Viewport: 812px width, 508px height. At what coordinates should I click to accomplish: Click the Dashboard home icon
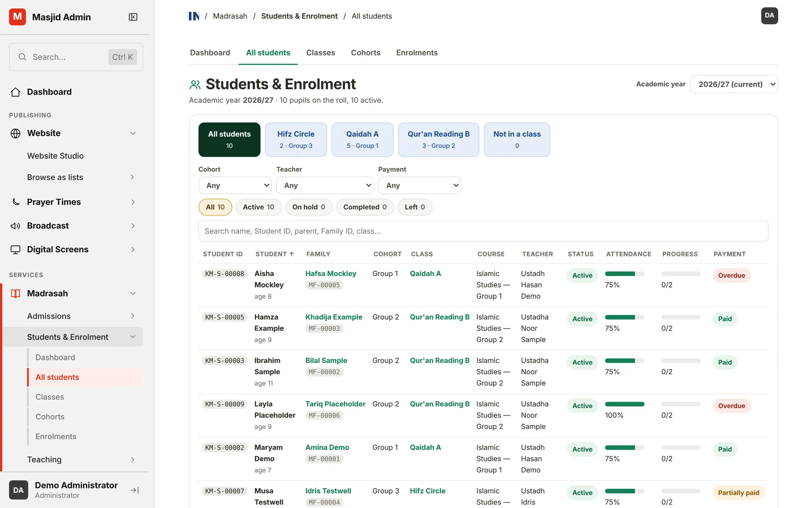(x=16, y=92)
